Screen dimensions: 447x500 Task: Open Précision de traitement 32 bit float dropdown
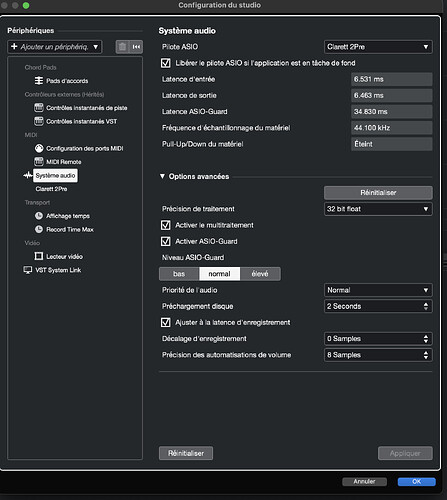point(378,209)
